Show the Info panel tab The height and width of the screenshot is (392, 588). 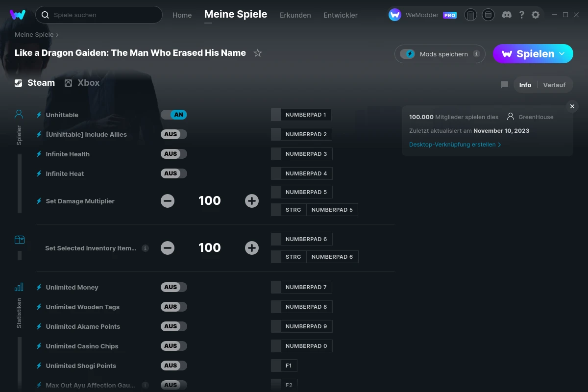[x=525, y=85]
